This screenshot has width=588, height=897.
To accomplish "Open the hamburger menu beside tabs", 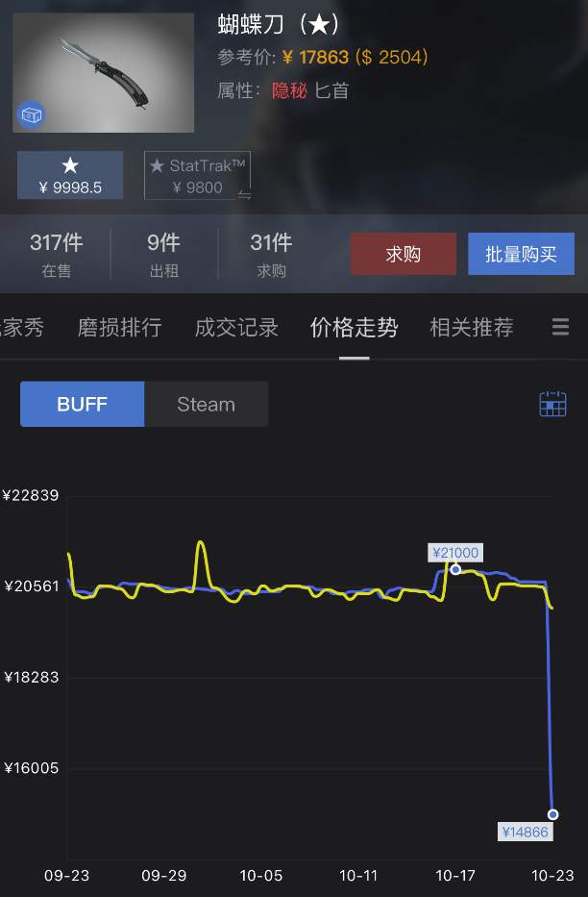I will pyautogui.click(x=560, y=327).
